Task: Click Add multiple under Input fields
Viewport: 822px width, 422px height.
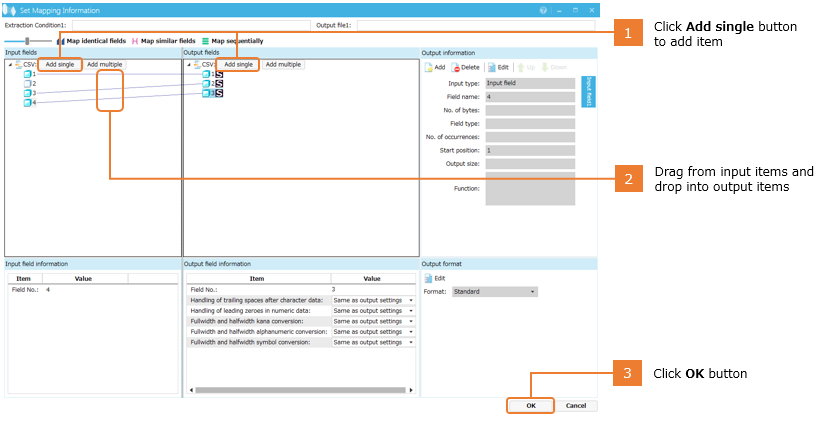Action: click(104, 64)
